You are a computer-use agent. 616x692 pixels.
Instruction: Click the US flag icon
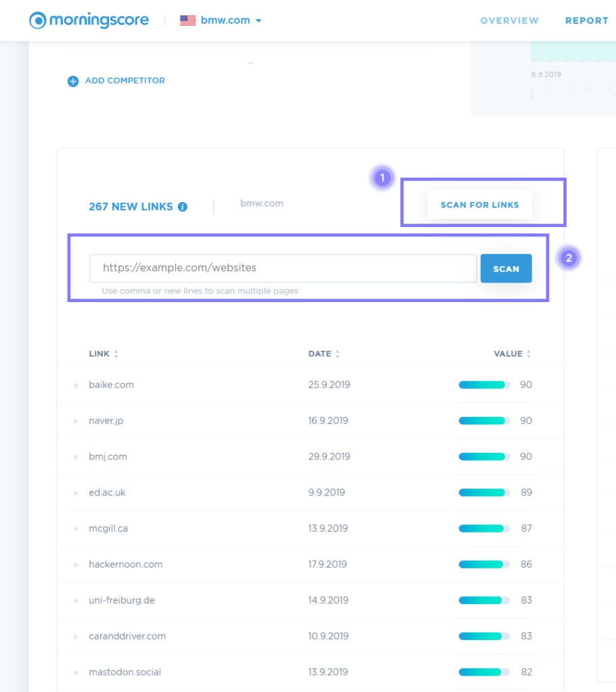(x=188, y=20)
